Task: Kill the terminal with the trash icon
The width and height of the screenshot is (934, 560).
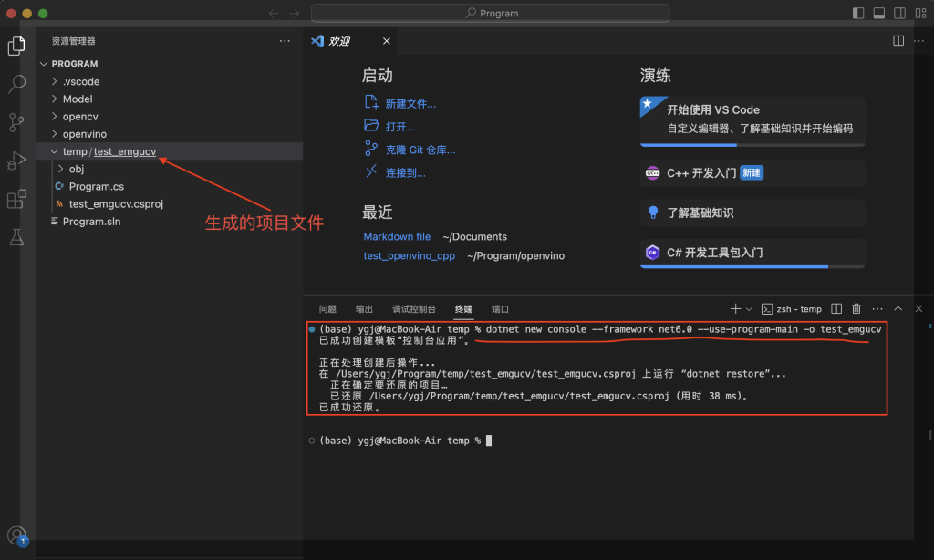Action: click(x=856, y=308)
